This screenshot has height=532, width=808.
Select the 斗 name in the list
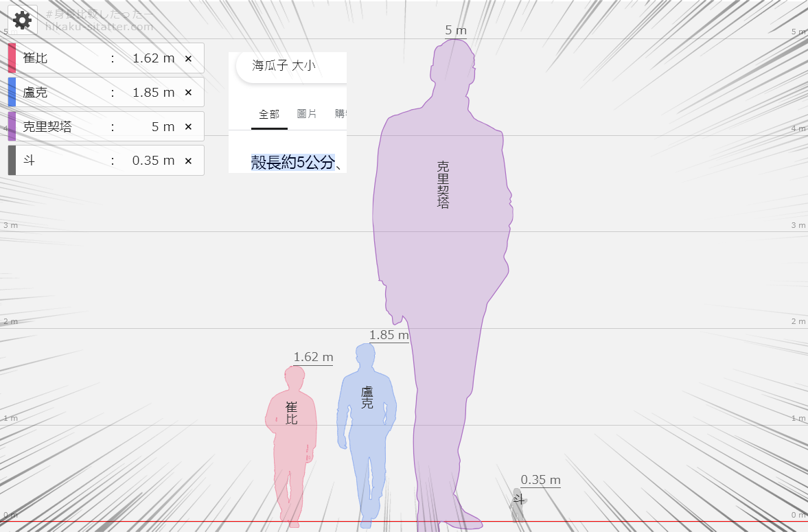point(29,161)
